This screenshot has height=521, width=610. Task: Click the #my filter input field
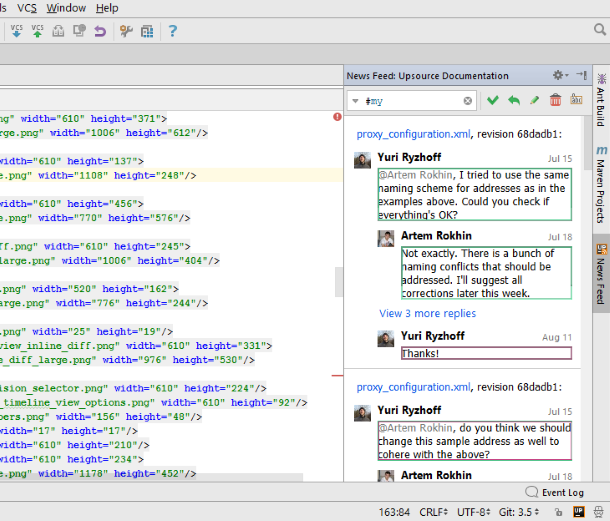coord(411,101)
